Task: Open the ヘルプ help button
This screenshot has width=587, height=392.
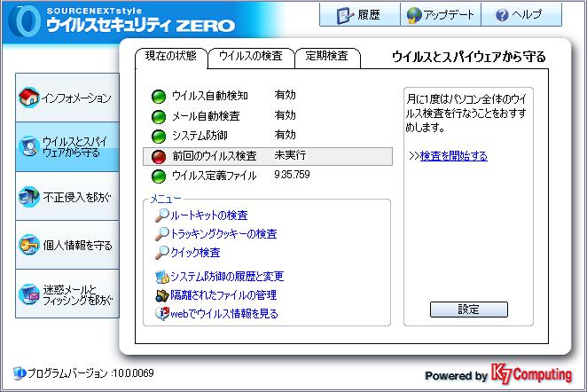Action: tap(521, 14)
